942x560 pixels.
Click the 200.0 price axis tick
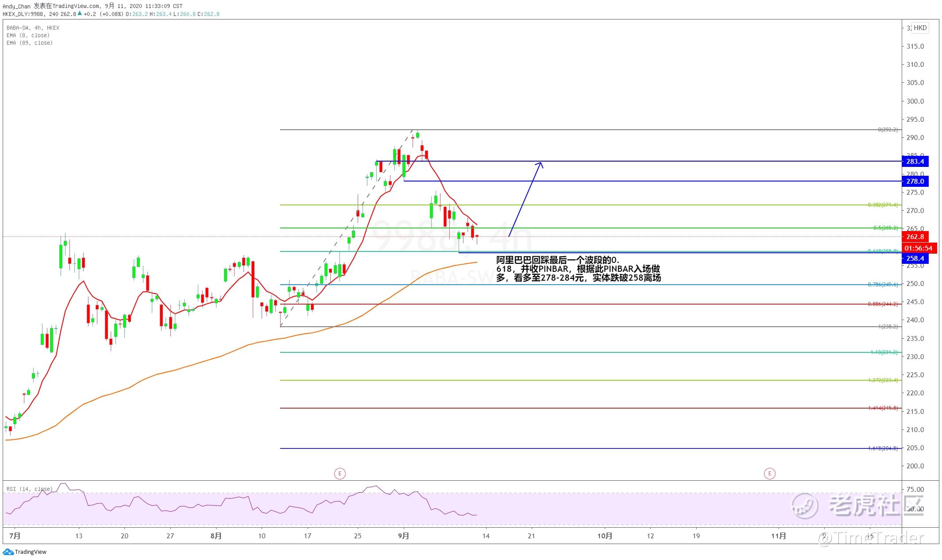coord(915,466)
